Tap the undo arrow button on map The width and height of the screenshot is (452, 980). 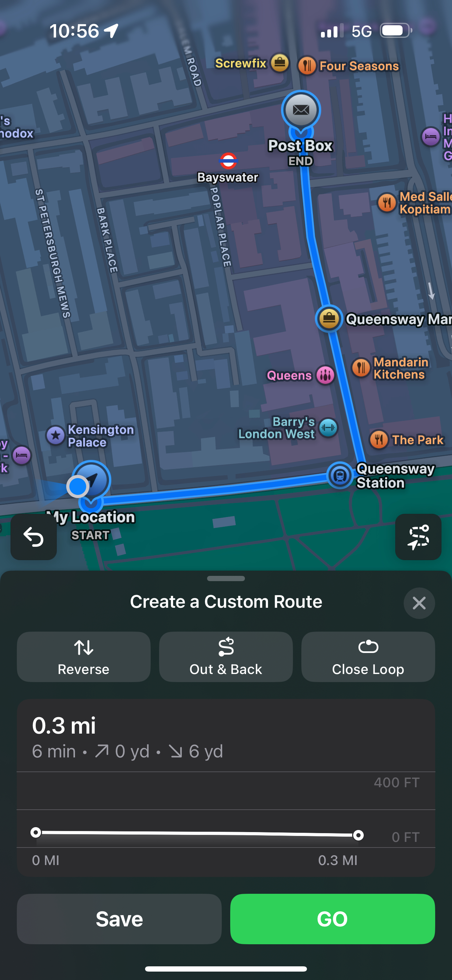(34, 537)
